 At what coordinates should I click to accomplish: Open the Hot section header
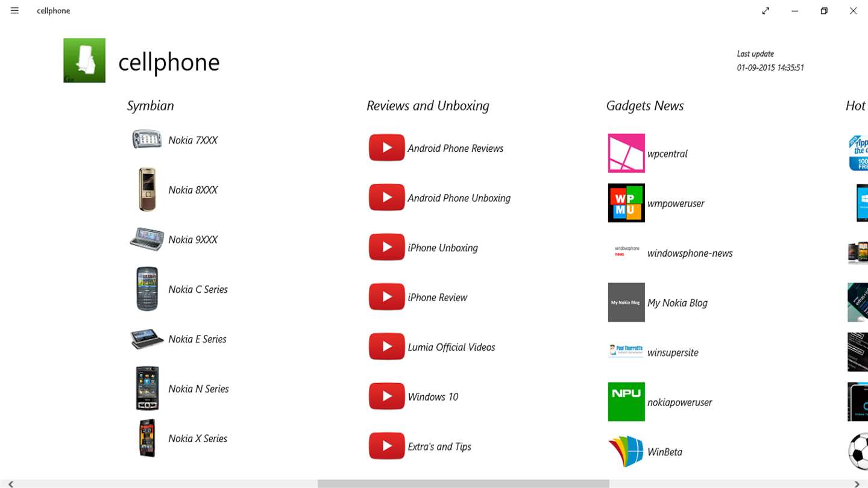click(x=856, y=106)
